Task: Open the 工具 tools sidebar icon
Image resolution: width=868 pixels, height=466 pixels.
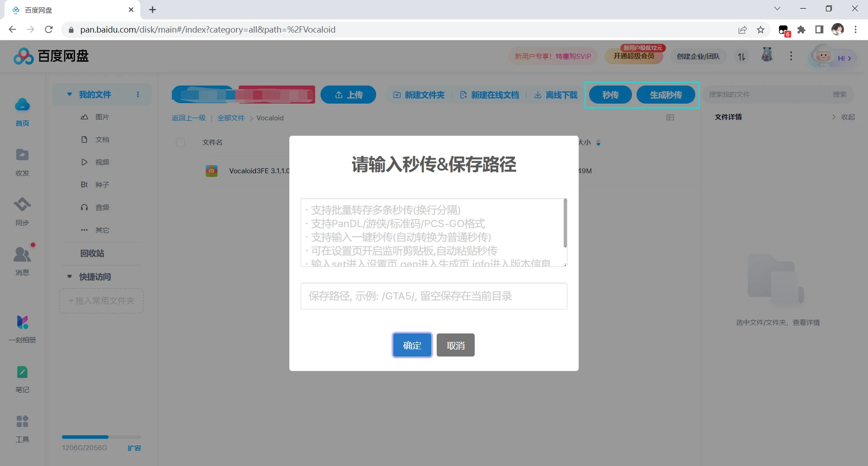Action: pos(22,428)
